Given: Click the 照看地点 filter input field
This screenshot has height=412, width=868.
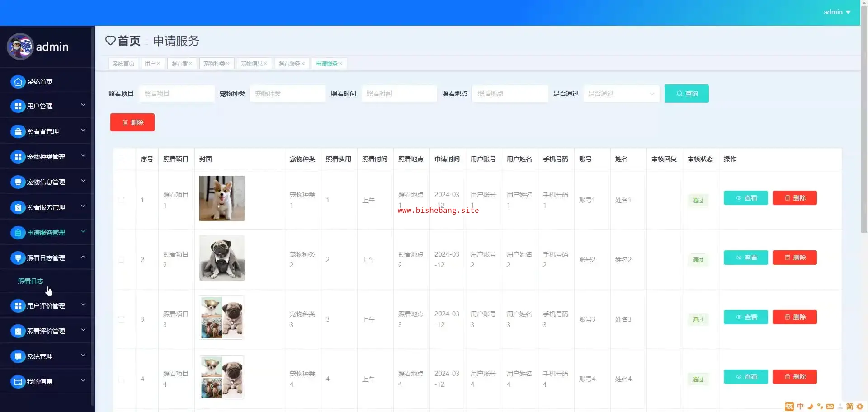Looking at the screenshot, I should point(510,94).
